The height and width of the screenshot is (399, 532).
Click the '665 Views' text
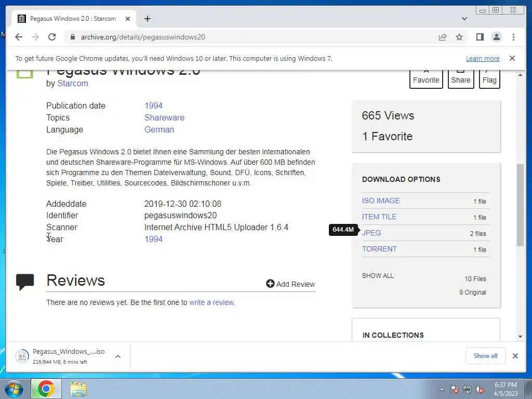[388, 116]
